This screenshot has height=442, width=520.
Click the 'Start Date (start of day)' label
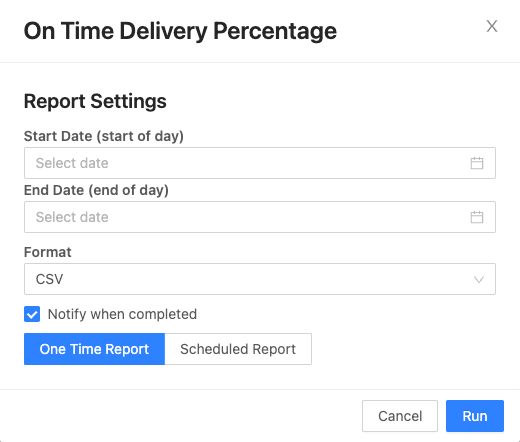point(104,136)
